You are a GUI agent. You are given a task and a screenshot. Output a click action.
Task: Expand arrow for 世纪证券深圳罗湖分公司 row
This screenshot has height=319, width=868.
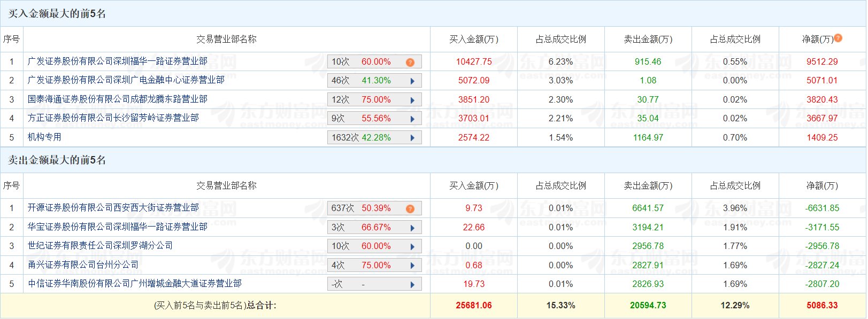tap(412, 247)
